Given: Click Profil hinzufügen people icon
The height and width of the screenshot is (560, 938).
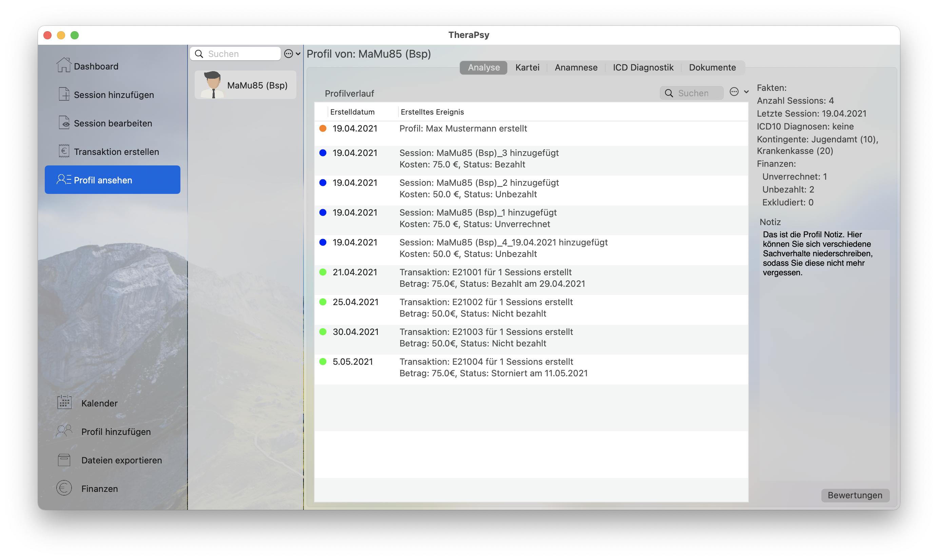Looking at the screenshot, I should click(x=64, y=431).
